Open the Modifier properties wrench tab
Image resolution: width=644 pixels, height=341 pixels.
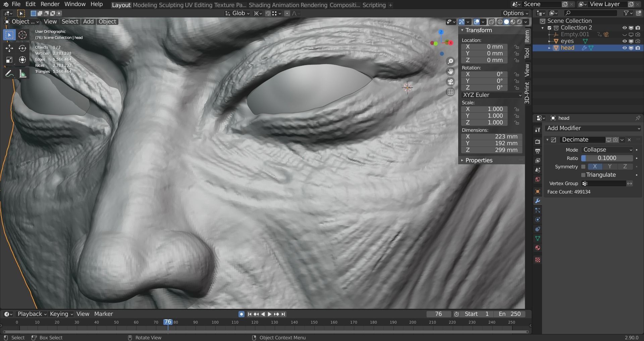538,201
